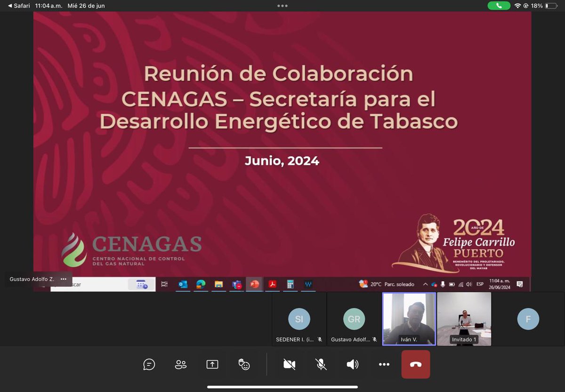Screen dimensions: 565x392
Task: Tap the share content icon
Action: coord(212,364)
